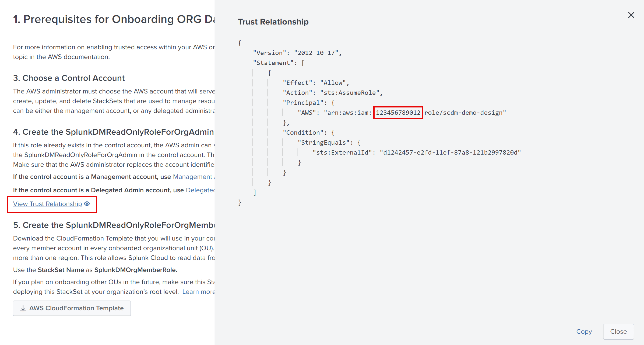This screenshot has height=345, width=644.
Task: Click the sts:ExternalId value in the JSON
Action: [x=450, y=152]
